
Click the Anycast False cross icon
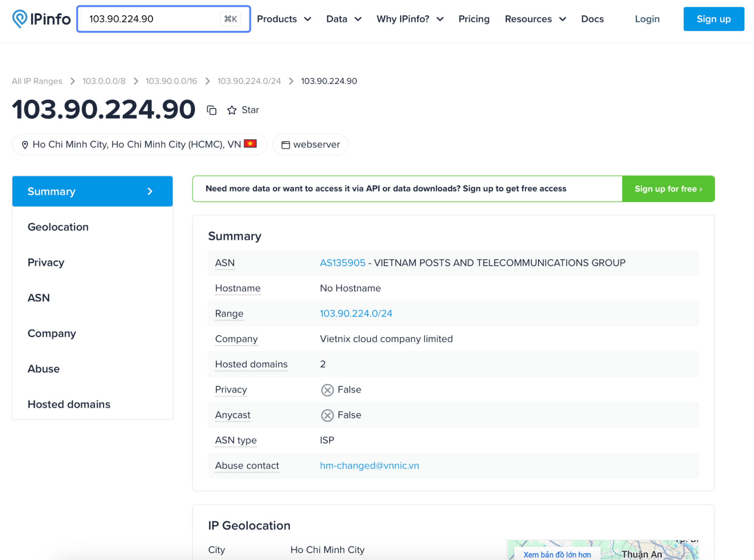327,415
